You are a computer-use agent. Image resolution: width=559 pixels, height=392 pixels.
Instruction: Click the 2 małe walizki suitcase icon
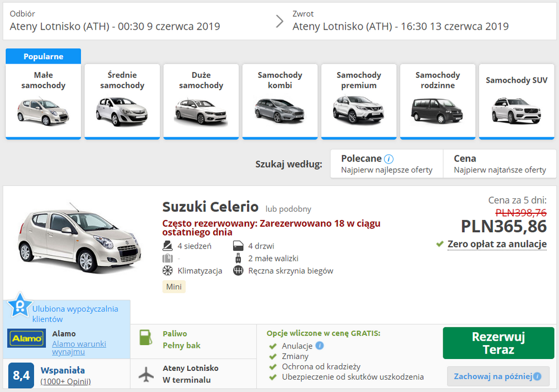click(x=237, y=258)
